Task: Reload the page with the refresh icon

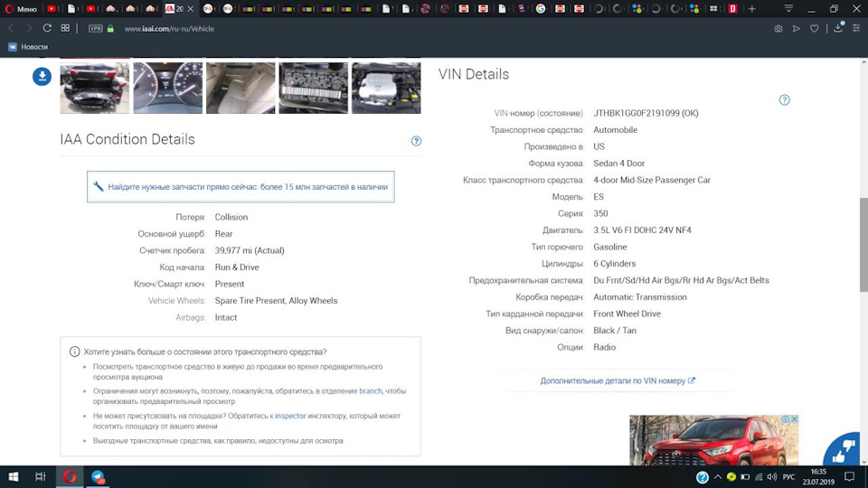Action: coord(47,28)
